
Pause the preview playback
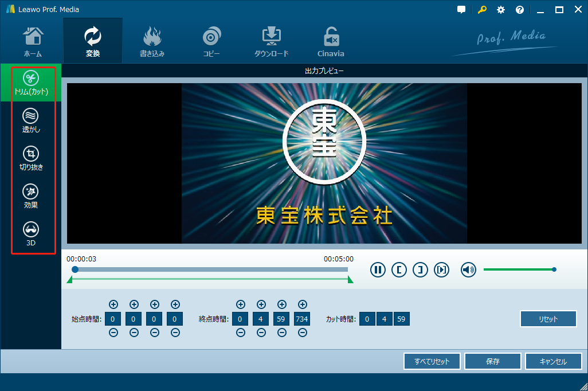pos(378,270)
